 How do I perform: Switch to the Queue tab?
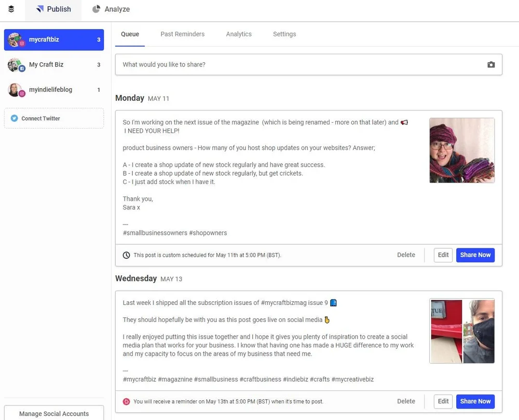click(x=130, y=34)
